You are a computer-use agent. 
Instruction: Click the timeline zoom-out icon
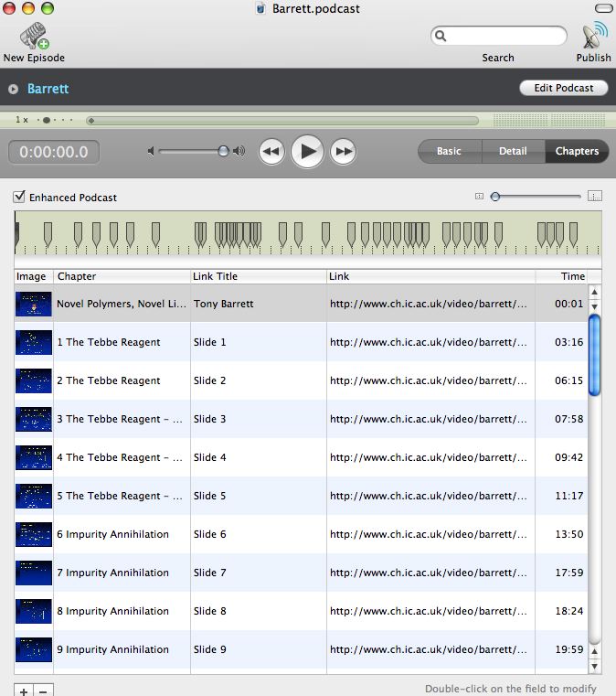[479, 196]
